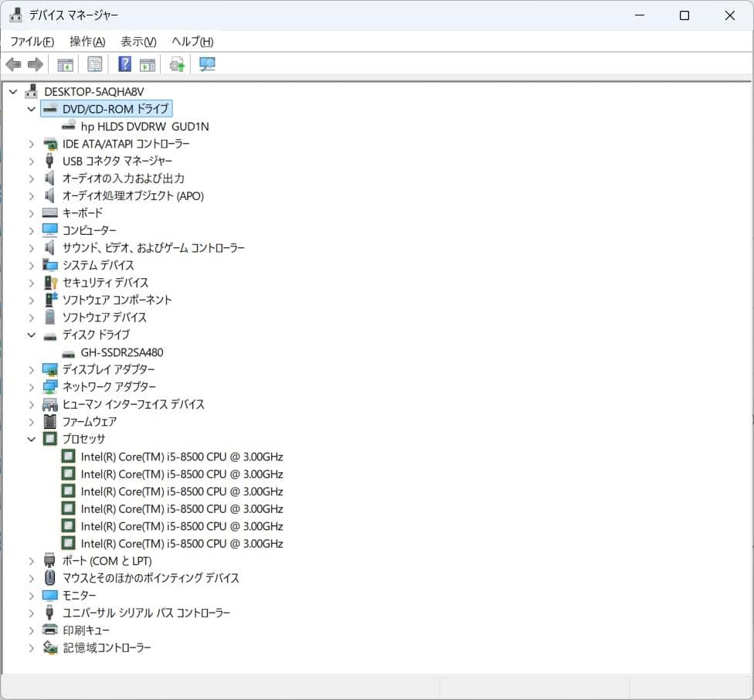This screenshot has height=700, width=754.
Task: Click the Forward navigation arrow
Action: coord(36,63)
